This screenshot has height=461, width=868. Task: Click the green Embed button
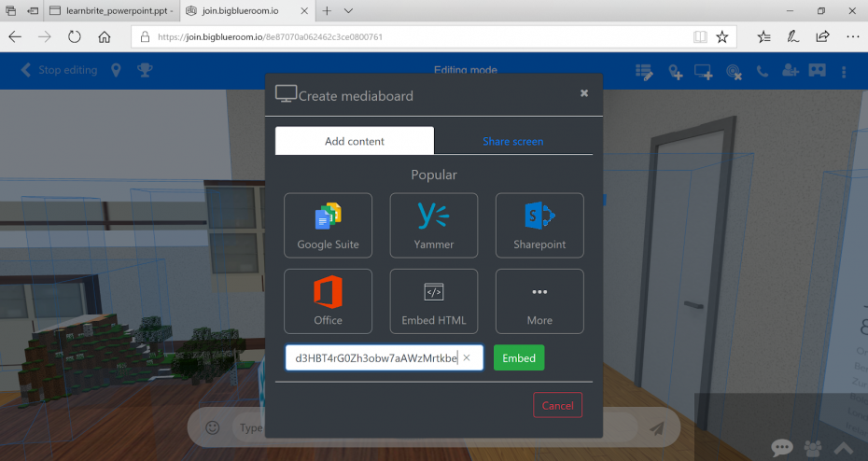click(x=519, y=357)
